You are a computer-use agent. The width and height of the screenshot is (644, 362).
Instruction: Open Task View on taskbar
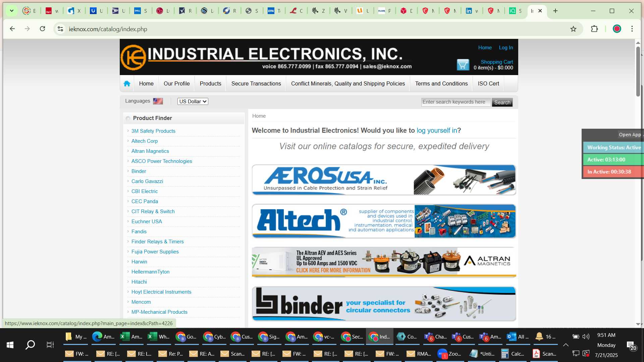[50, 345]
